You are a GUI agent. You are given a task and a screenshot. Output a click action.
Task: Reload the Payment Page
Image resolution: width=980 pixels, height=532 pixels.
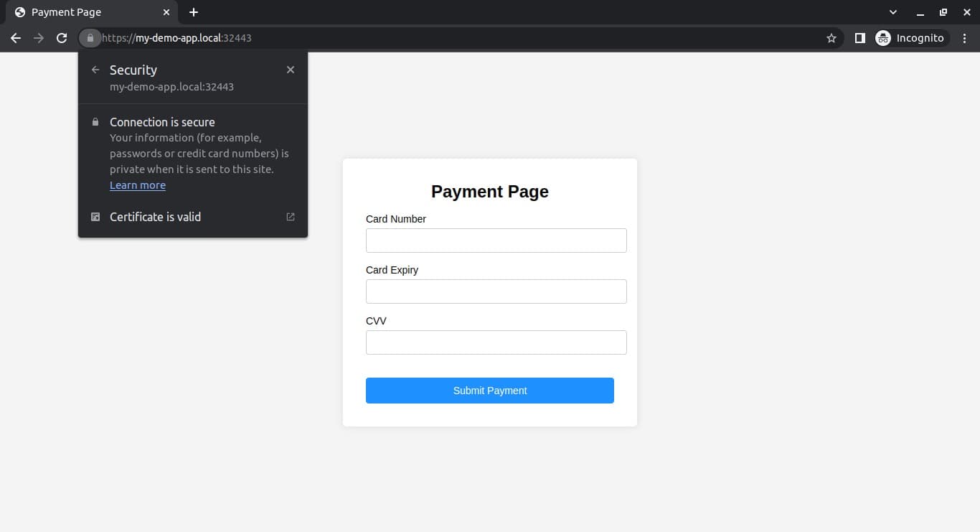click(62, 38)
